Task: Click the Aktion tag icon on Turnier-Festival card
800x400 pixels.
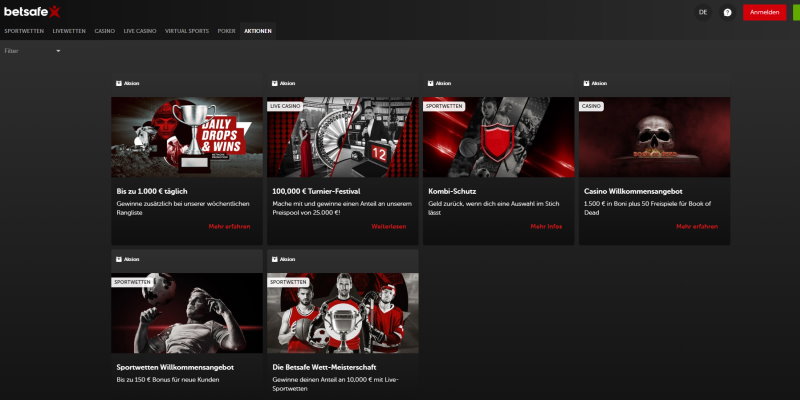Action: pos(274,83)
